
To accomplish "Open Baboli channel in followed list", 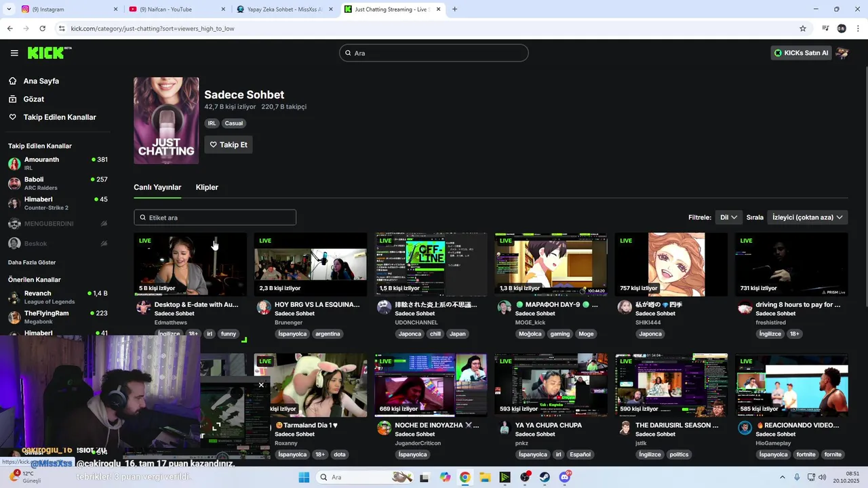I will (58, 183).
